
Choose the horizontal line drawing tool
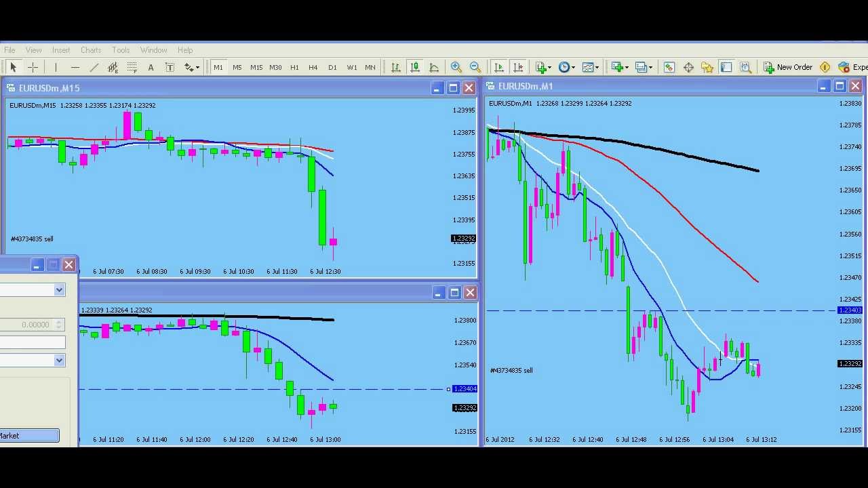coord(75,67)
